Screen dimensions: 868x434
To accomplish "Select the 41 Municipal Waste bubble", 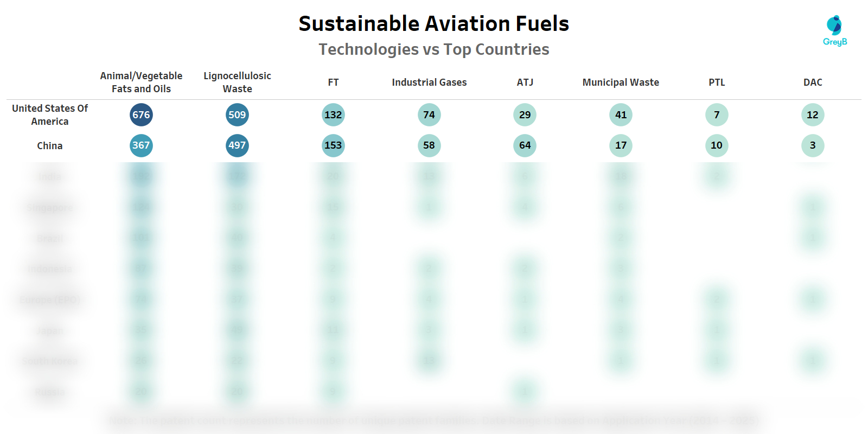I will click(621, 115).
